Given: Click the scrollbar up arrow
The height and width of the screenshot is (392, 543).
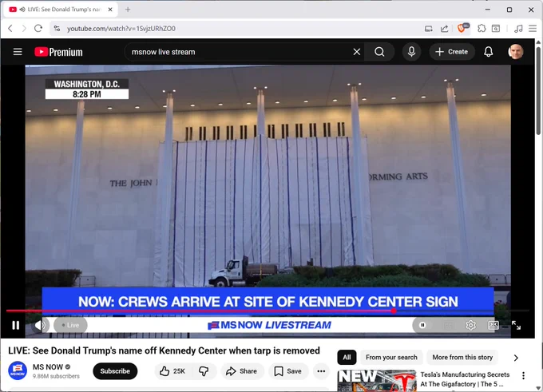Looking at the screenshot, I should tap(538, 42).
